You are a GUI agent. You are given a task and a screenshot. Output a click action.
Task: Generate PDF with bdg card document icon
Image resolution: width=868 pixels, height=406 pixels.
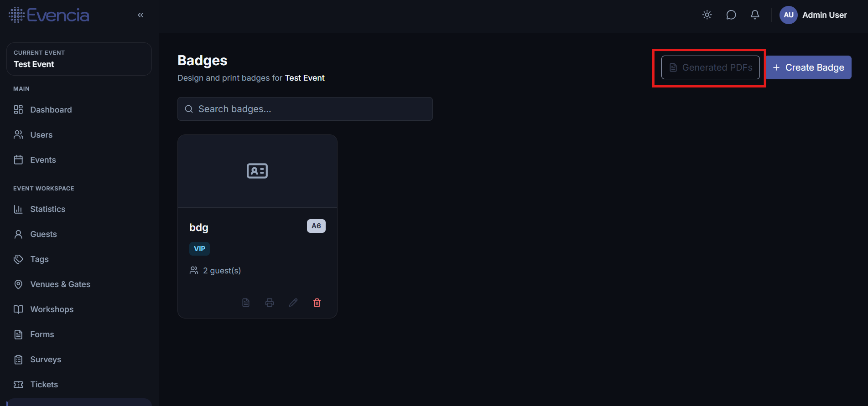246,303
